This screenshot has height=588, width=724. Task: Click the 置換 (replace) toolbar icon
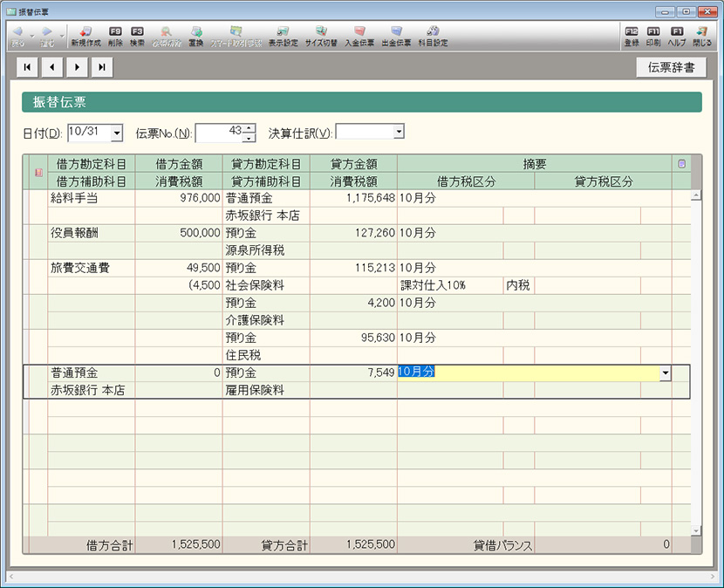(x=196, y=35)
